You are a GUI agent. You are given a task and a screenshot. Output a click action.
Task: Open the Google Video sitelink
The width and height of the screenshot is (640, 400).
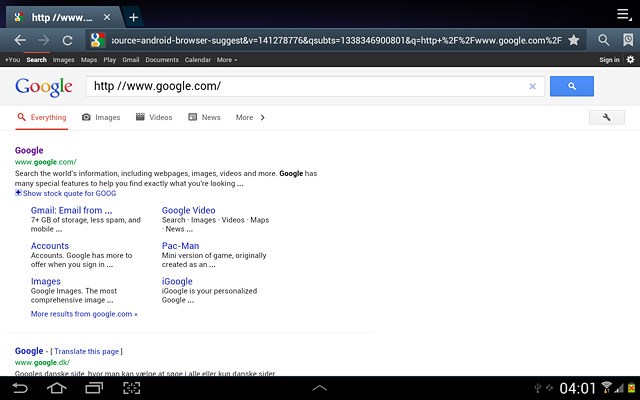(x=189, y=210)
